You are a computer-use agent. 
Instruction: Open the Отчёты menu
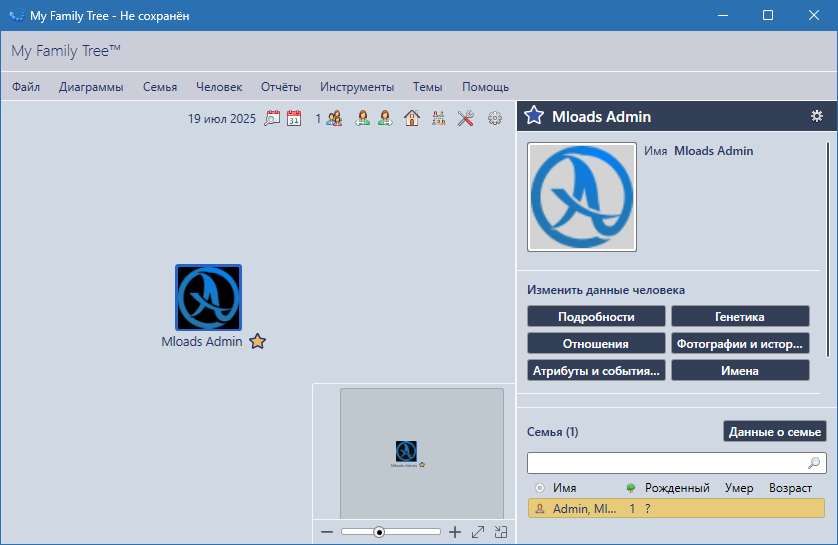pyautogui.click(x=281, y=87)
